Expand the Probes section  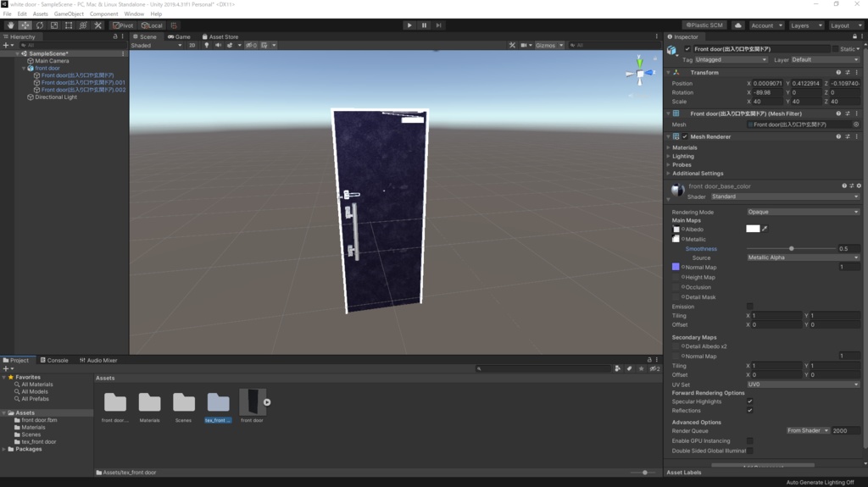point(668,165)
